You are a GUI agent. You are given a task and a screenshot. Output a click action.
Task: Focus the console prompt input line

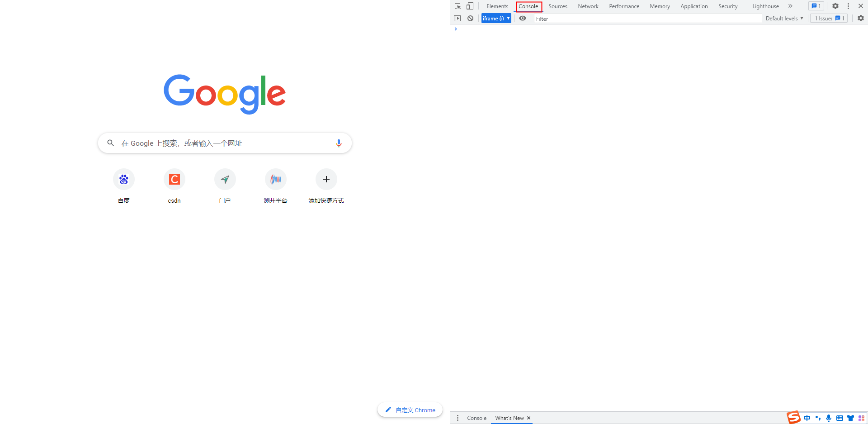[660, 29]
